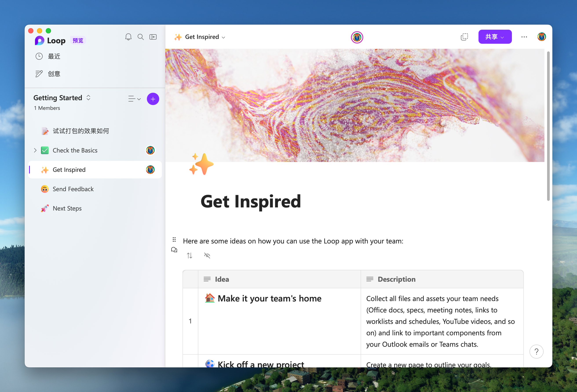Screen dimensions: 577x392
Task: Expand the Check the Basics page
Action: click(35, 150)
